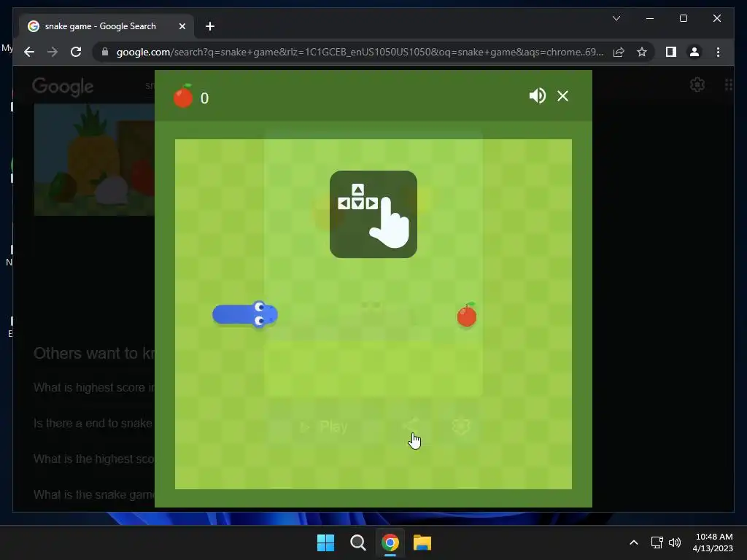
Task: Open the tab search chevron
Action: pyautogui.click(x=616, y=18)
